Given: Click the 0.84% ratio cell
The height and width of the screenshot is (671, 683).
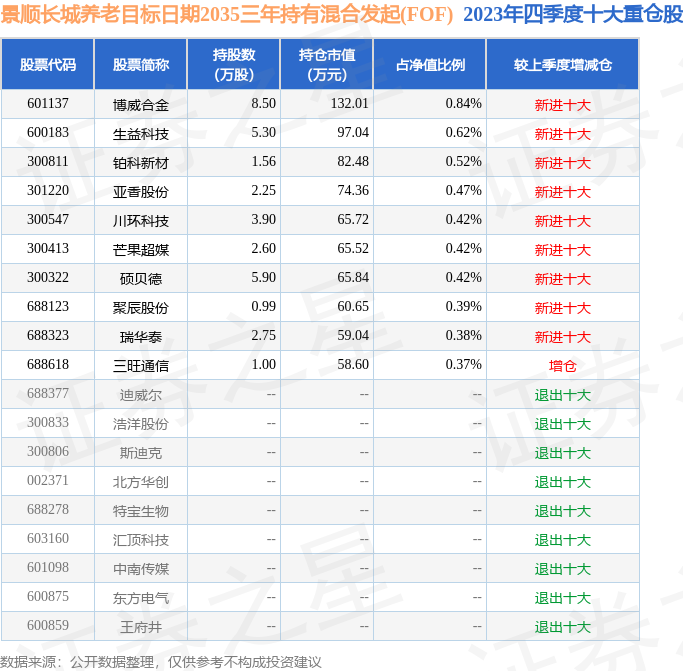Looking at the screenshot, I should tap(463, 103).
